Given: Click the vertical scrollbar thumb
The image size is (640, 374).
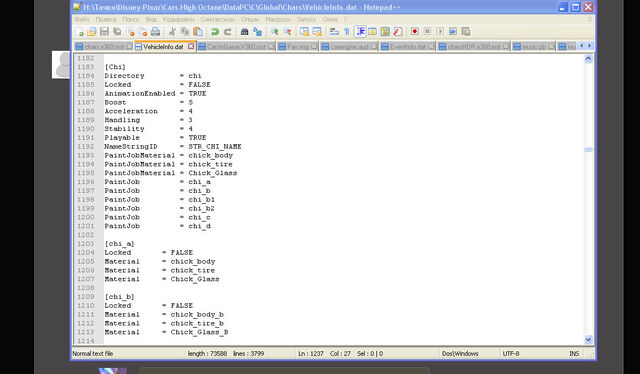Looking at the screenshot, I should pyautogui.click(x=588, y=150).
